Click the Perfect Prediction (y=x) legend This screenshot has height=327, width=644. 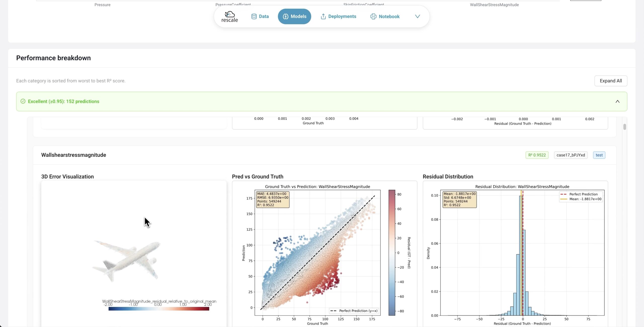[354, 311]
